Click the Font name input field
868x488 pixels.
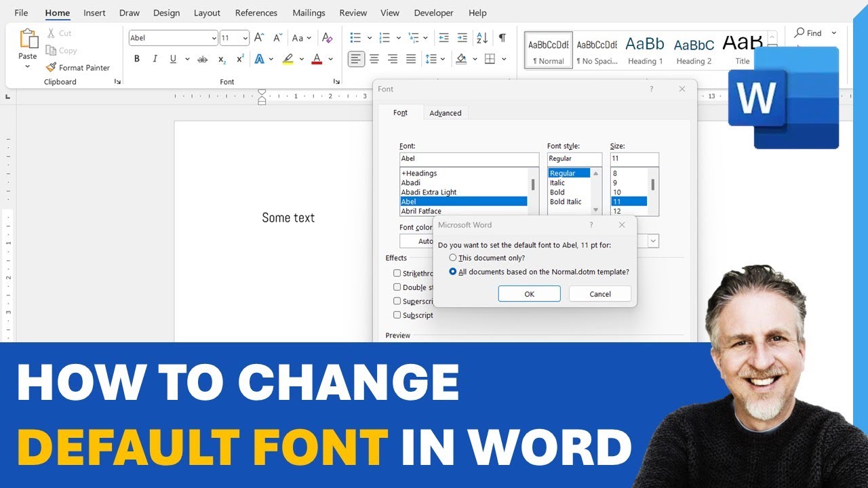pyautogui.click(x=469, y=159)
